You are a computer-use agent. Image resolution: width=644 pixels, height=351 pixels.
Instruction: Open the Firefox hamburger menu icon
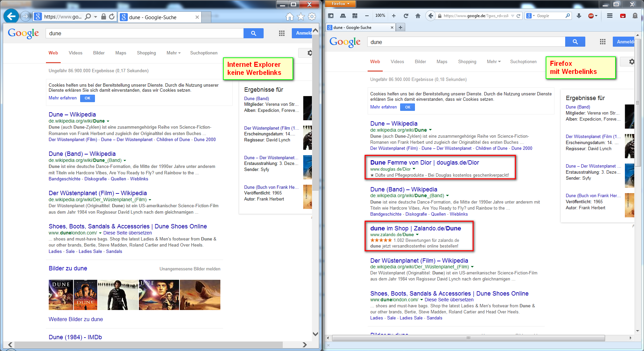click(x=610, y=16)
